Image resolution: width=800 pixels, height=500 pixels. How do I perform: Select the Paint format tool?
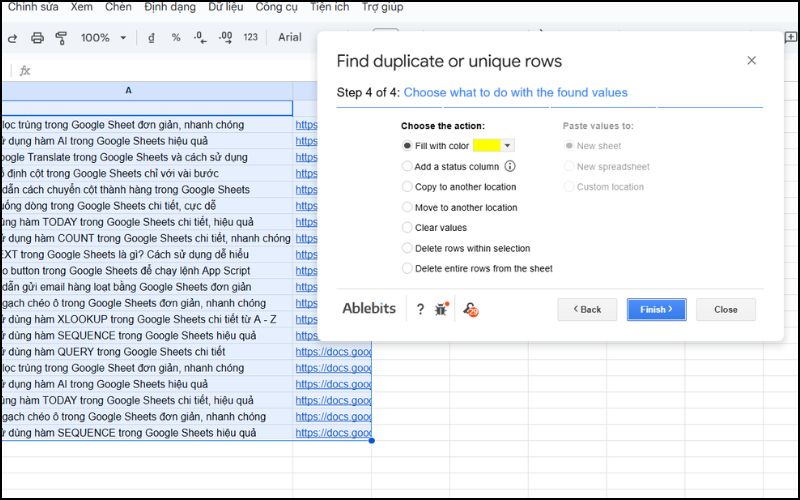point(61,38)
